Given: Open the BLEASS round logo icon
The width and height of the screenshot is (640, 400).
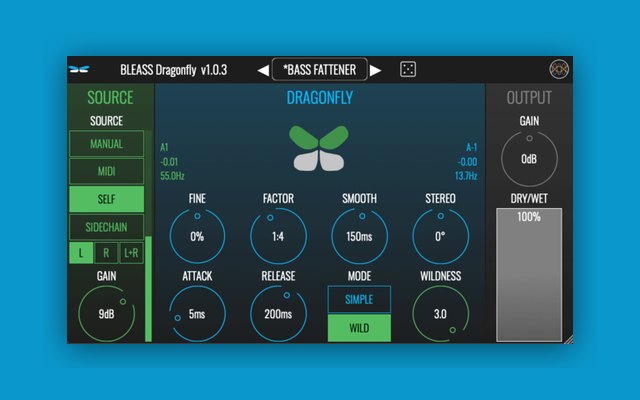Looking at the screenshot, I should 559,69.
